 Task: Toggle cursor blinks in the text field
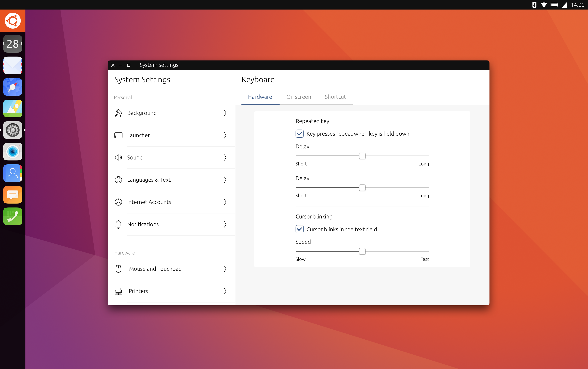(x=300, y=229)
